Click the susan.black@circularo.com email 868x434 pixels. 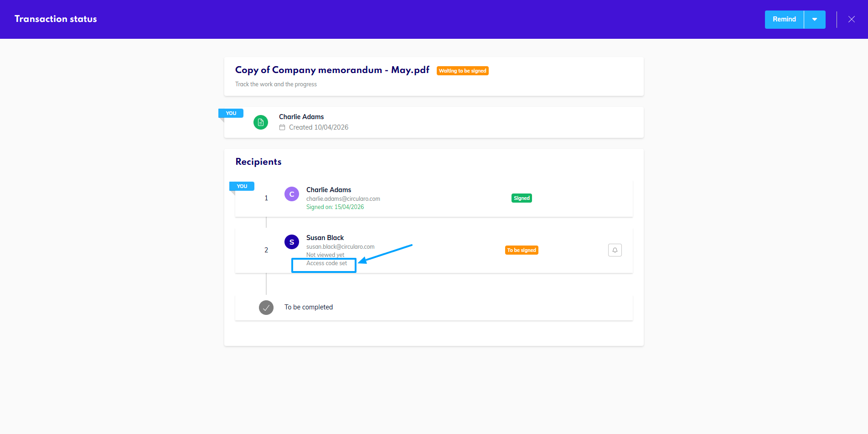click(340, 247)
